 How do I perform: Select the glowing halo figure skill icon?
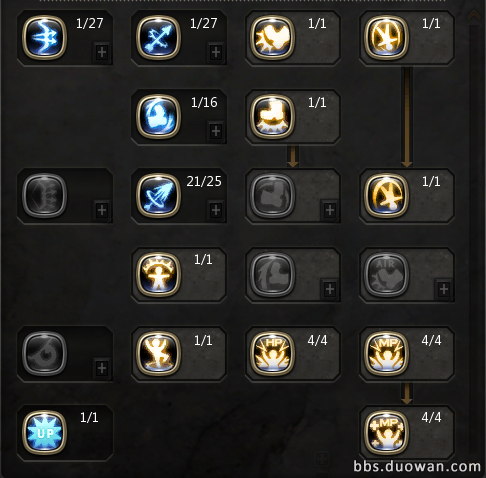point(158,275)
